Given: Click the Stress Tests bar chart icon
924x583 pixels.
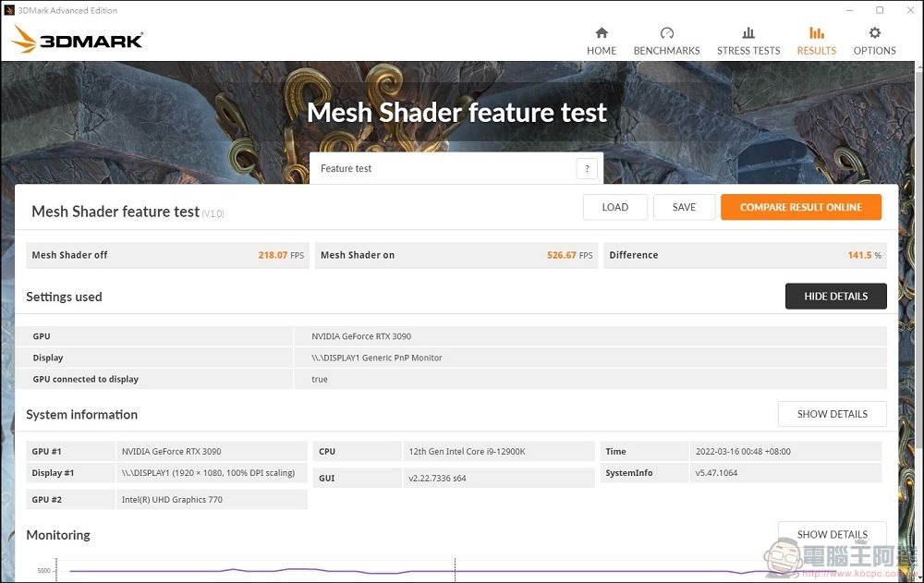Looking at the screenshot, I should coord(748,33).
